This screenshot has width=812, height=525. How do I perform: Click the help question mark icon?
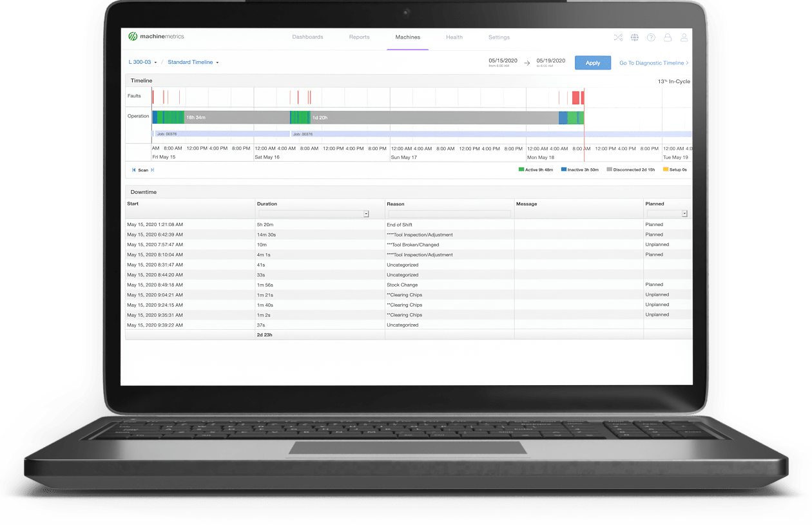pyautogui.click(x=651, y=37)
